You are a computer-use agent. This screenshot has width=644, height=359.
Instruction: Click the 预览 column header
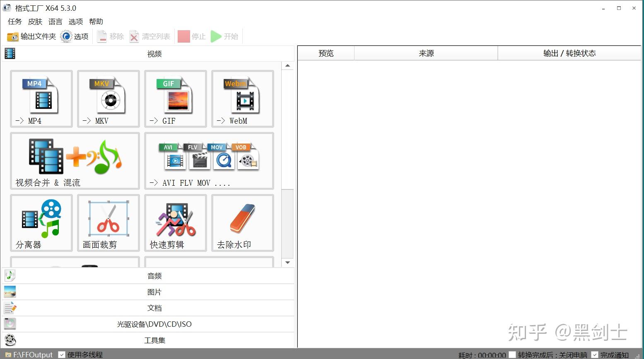coord(326,53)
